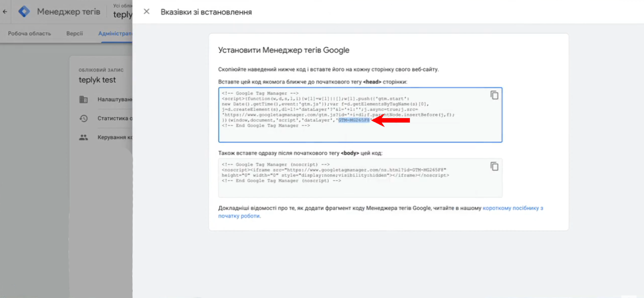Click the account settings building icon
This screenshot has height=298, width=644.
(x=84, y=100)
